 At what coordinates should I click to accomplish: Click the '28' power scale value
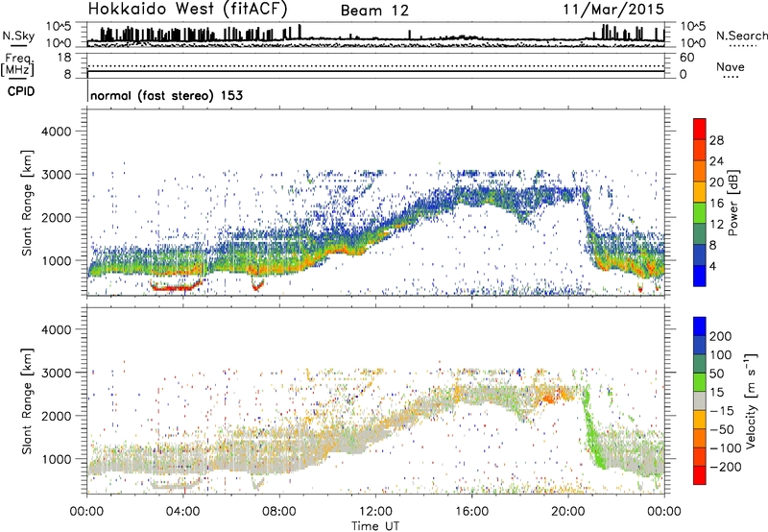(716, 140)
